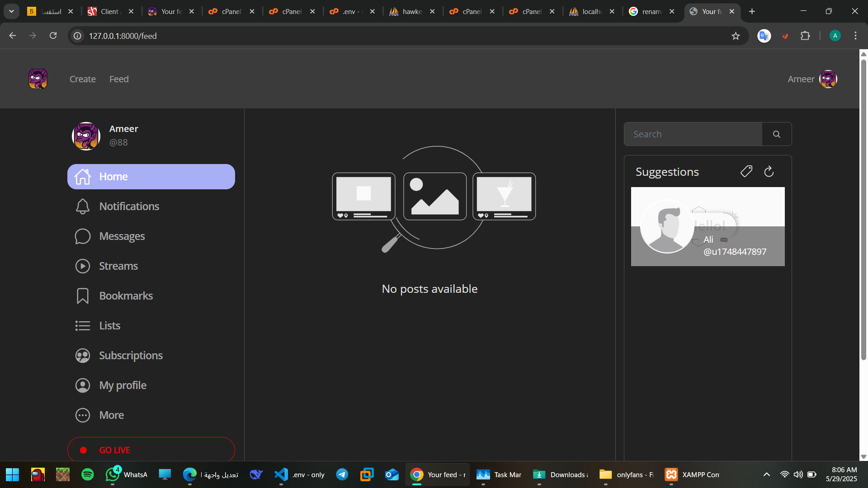
Task: Open the Home sidebar item
Action: pos(151,177)
